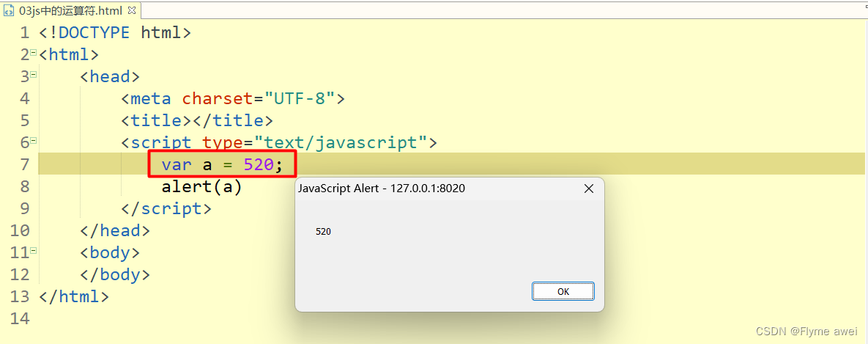Image resolution: width=868 pixels, height=344 pixels.
Task: Click the HTML file icon on the tab
Action: [x=9, y=10]
